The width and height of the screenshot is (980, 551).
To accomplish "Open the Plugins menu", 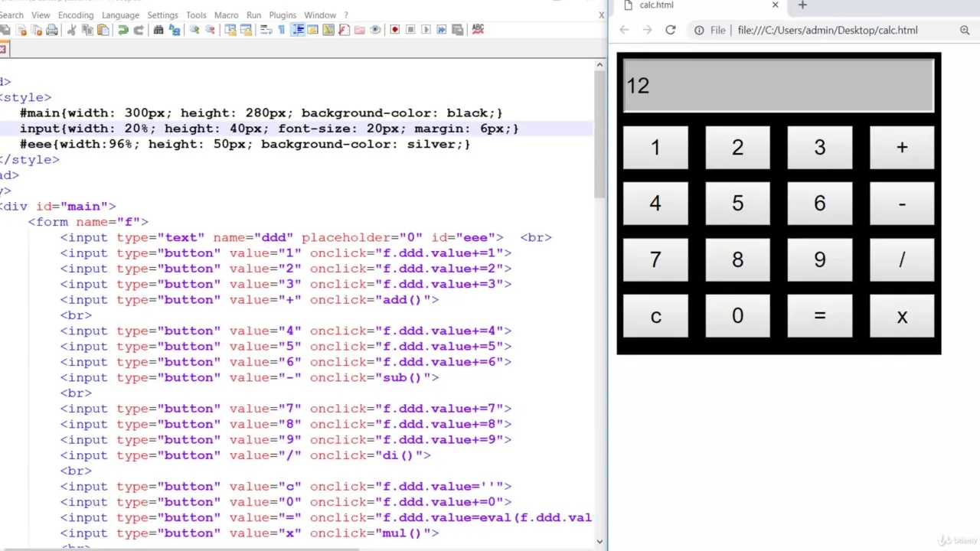I will click(283, 15).
